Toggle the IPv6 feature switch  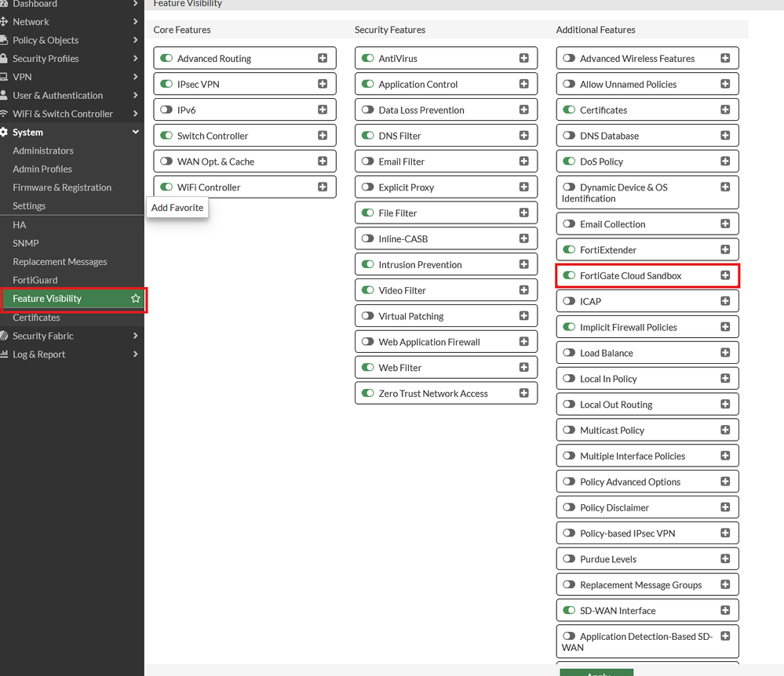[166, 110]
